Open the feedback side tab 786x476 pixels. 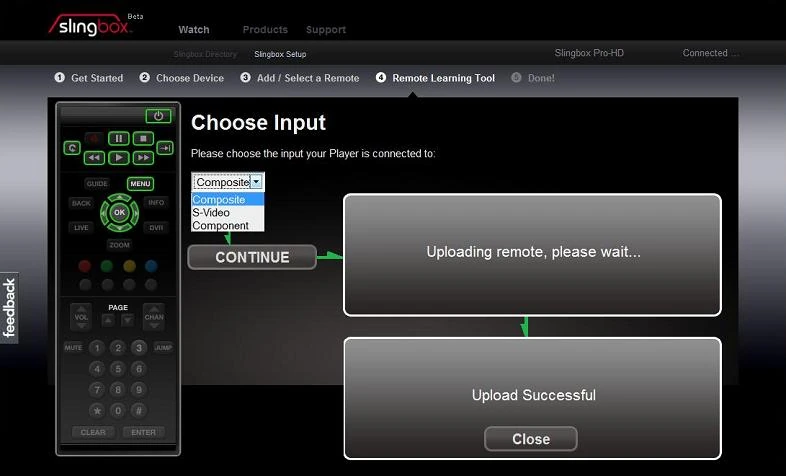pyautogui.click(x=9, y=308)
